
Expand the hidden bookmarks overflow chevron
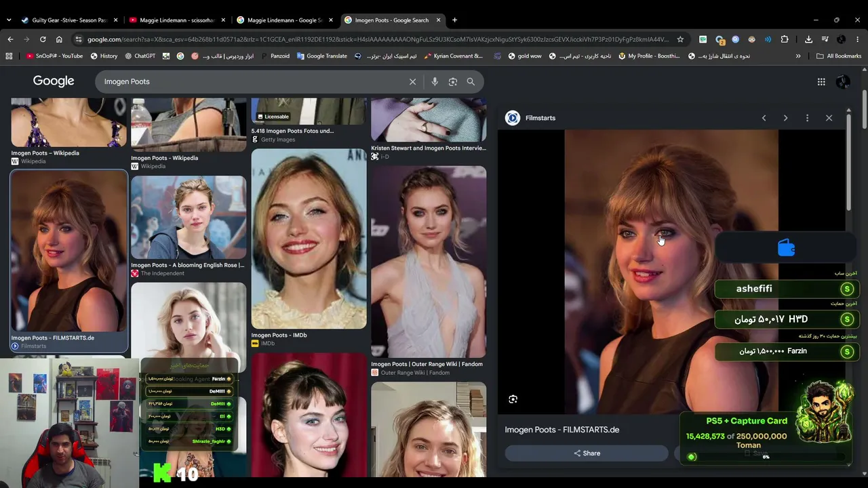(798, 56)
